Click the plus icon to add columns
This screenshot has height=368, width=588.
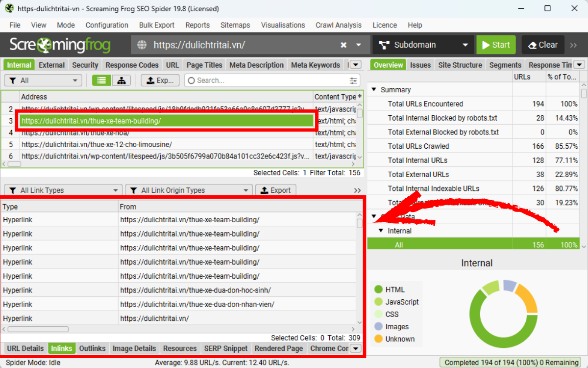click(x=360, y=96)
